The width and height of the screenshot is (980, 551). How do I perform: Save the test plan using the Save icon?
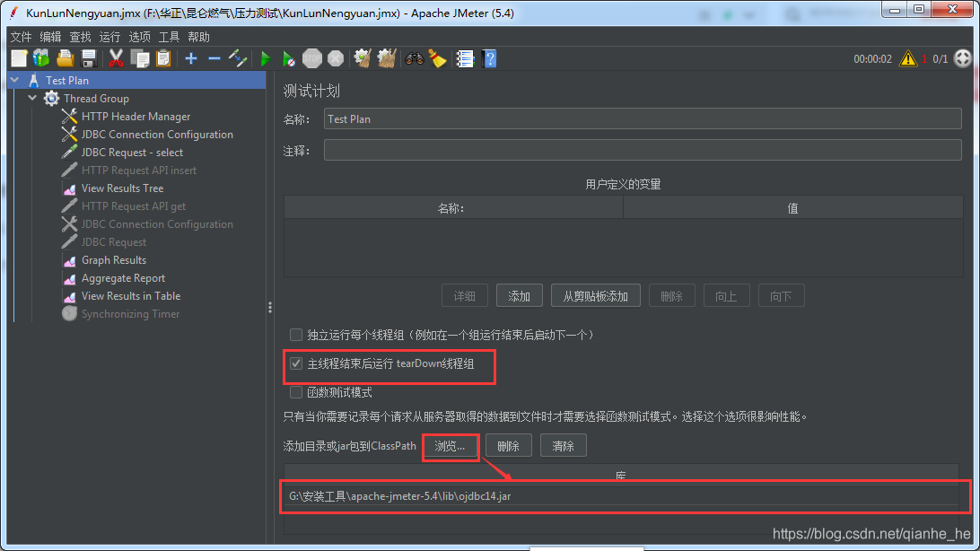pyautogui.click(x=90, y=58)
